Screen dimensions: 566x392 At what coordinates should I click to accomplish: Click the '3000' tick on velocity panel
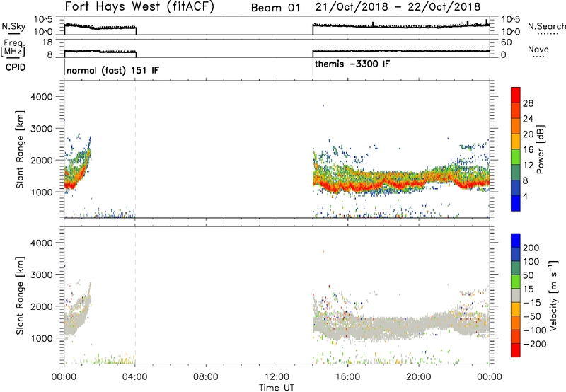(41, 275)
